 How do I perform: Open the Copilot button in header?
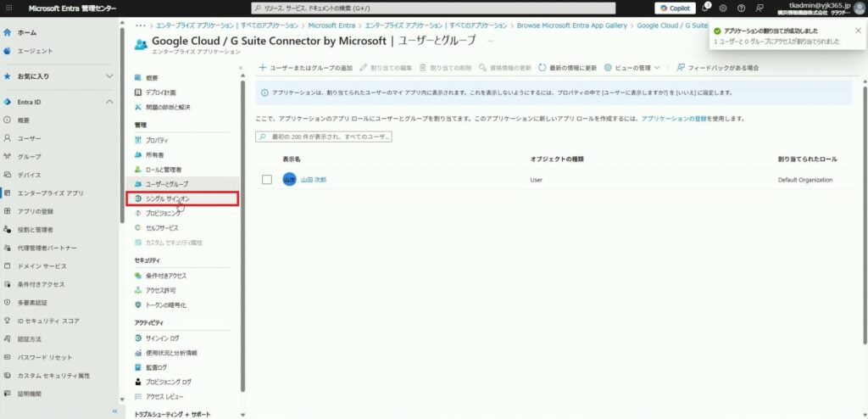click(x=676, y=8)
